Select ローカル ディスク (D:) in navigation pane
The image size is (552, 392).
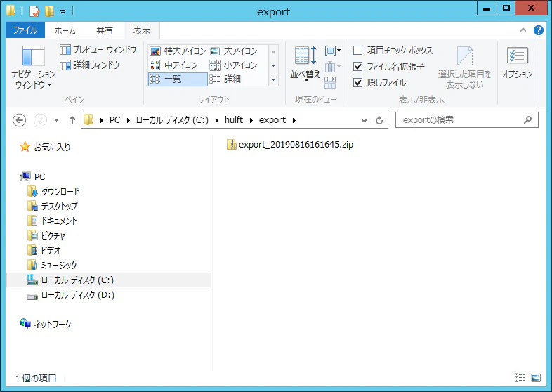pos(71,295)
